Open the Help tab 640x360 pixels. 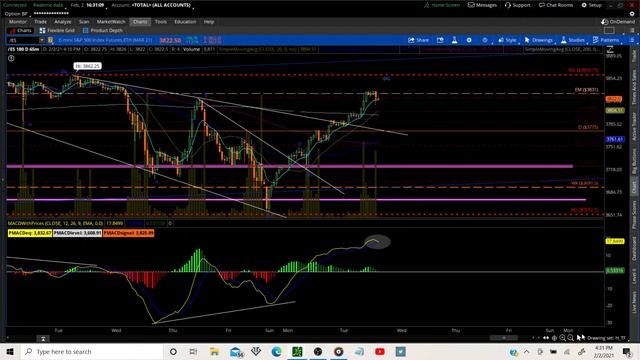(209, 22)
